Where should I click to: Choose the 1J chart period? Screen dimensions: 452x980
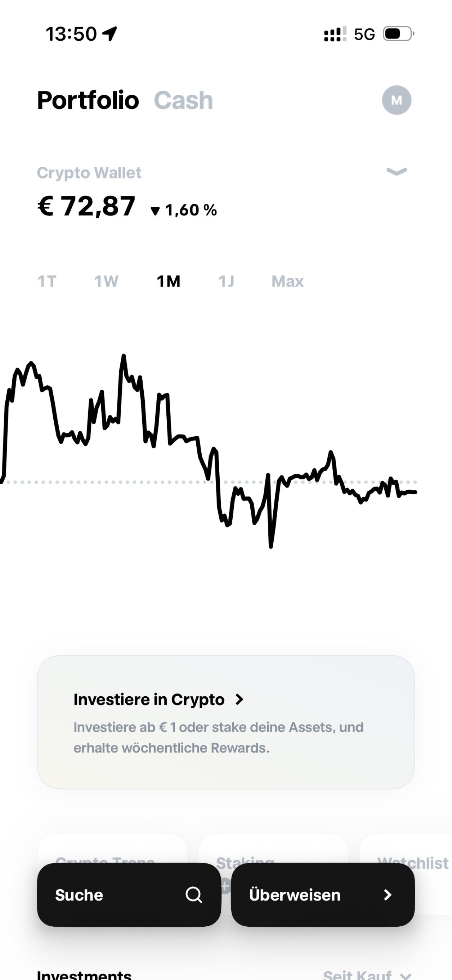226,282
